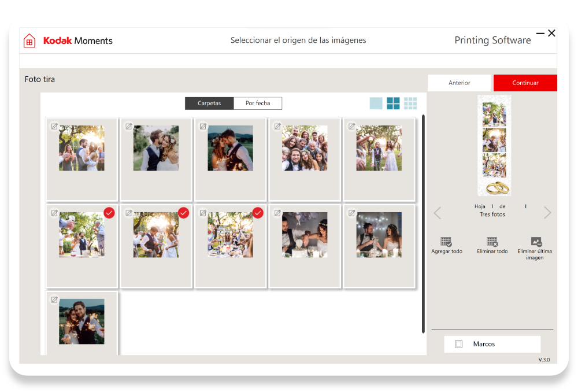Enable the Marcos checkbox
This screenshot has width=578, height=392.
click(x=458, y=344)
